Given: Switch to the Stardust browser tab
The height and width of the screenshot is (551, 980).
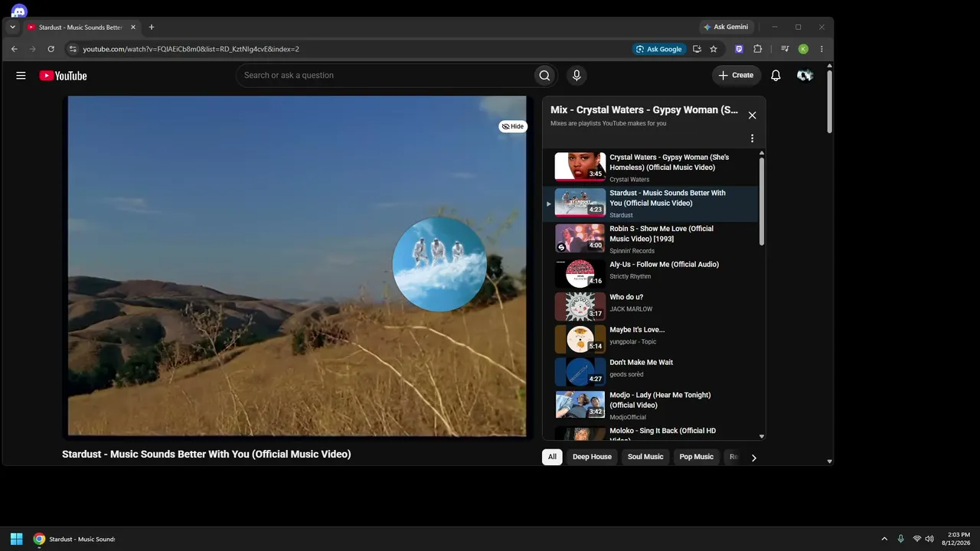Looking at the screenshot, I should pos(82,28).
